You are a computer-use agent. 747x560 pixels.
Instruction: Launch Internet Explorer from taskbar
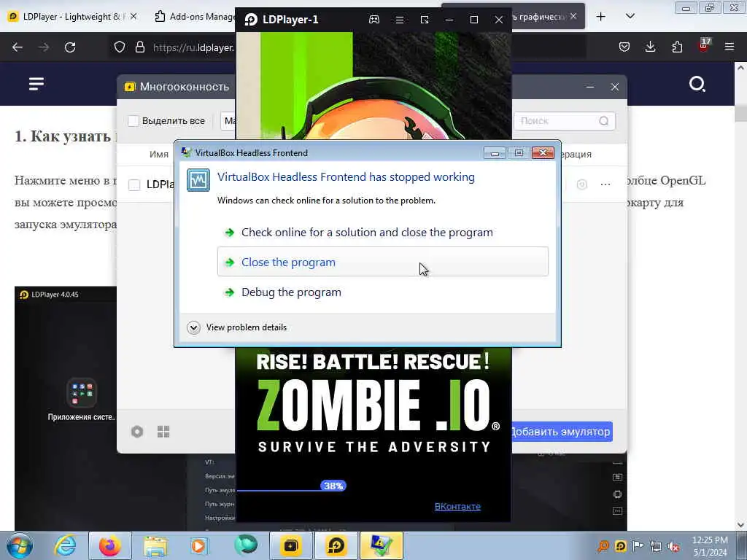(65, 545)
